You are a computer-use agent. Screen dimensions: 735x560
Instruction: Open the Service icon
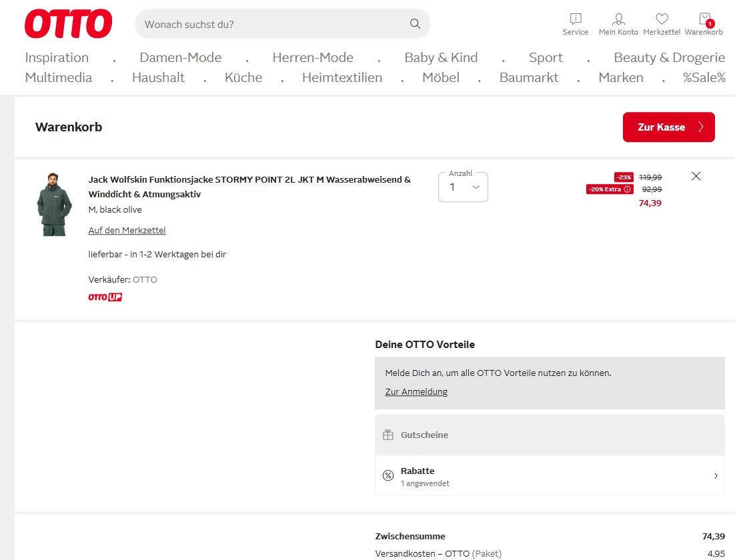575,19
